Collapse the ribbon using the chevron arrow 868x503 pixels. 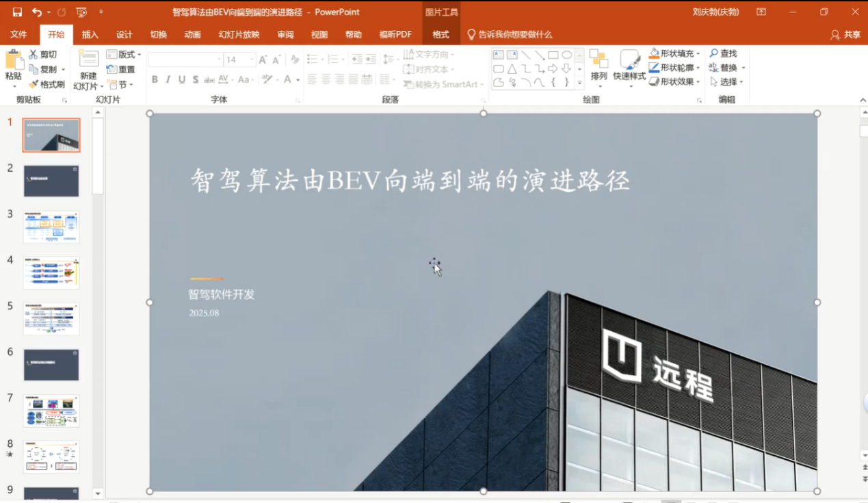(x=862, y=100)
